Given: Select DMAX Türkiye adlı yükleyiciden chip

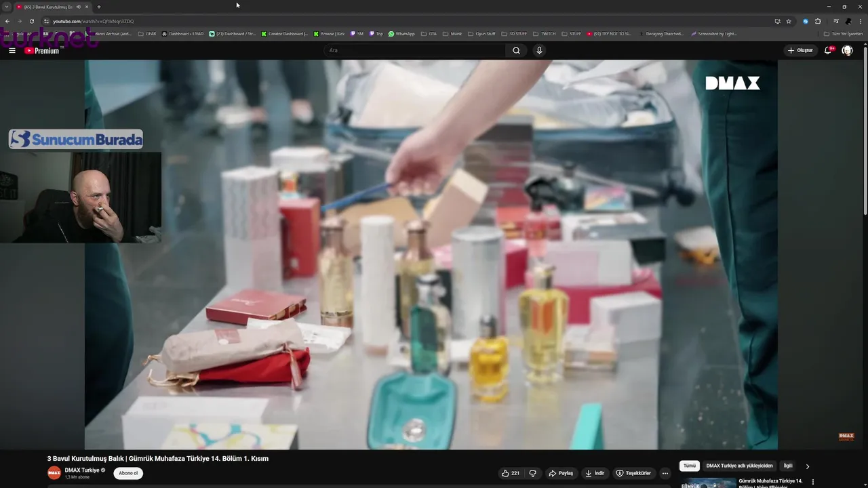Looking at the screenshot, I should pos(739,466).
